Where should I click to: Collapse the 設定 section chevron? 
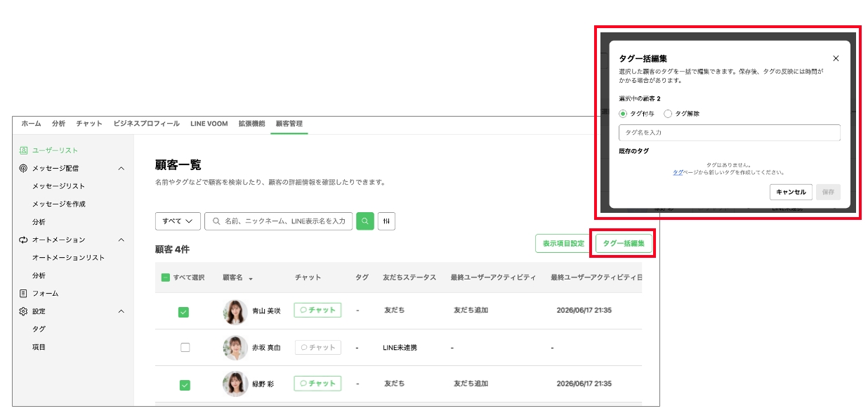[121, 311]
